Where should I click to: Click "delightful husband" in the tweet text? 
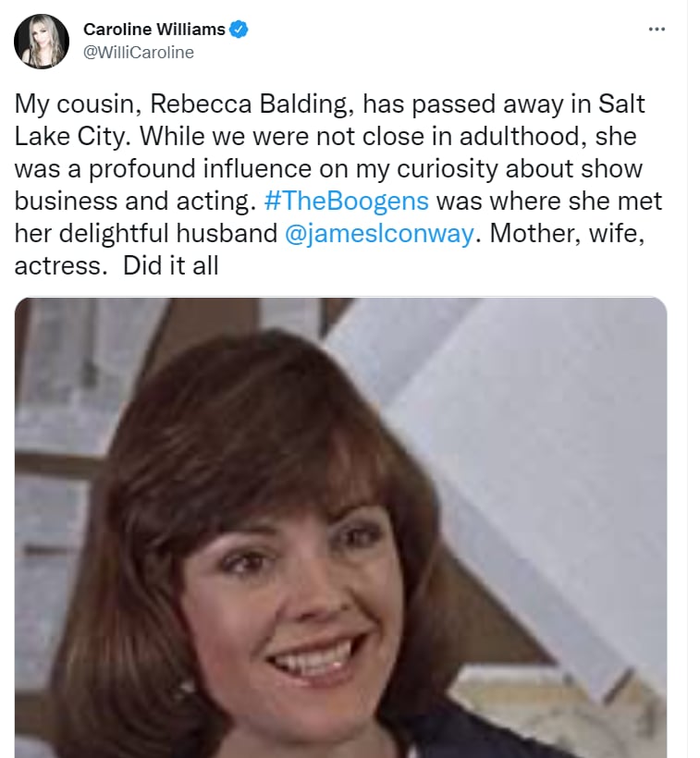(185, 234)
